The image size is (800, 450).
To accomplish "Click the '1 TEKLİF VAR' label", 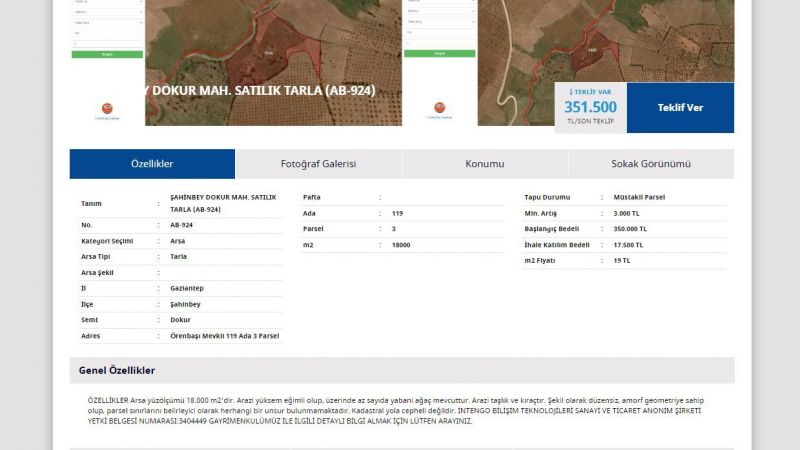I will [590, 92].
